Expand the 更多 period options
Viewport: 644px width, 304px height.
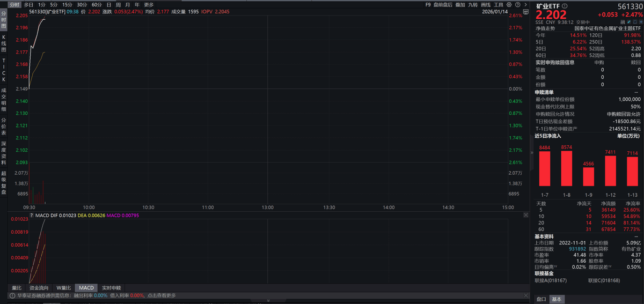(149, 4)
